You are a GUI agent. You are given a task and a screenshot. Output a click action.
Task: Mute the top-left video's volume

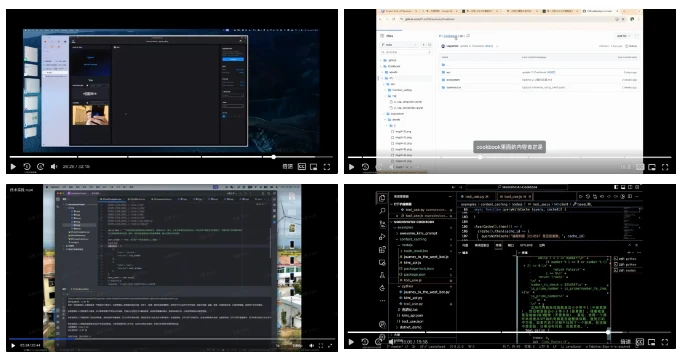pyautogui.click(x=54, y=167)
